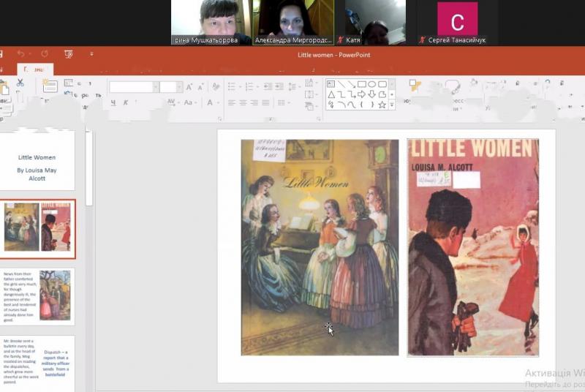Open the Home ribbon tab
585x392 pixels.
coord(34,69)
